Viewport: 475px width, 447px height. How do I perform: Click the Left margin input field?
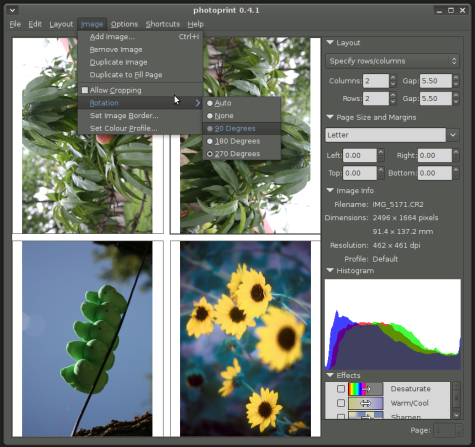pos(360,156)
